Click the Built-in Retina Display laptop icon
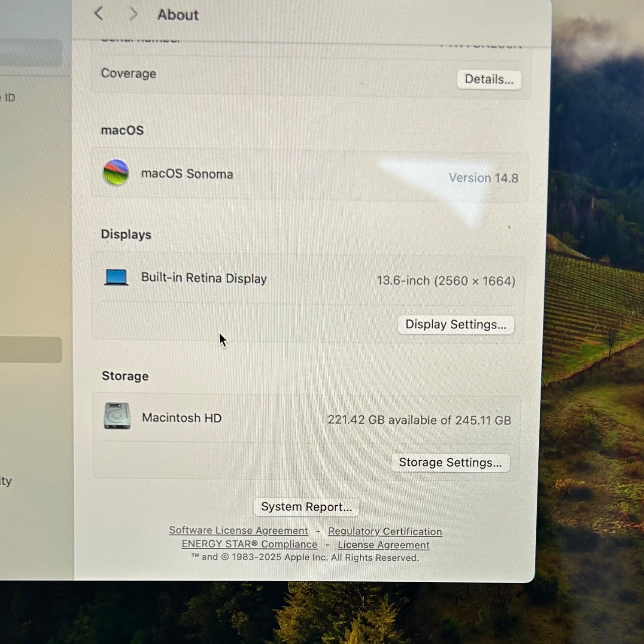Viewport: 644px width, 644px height. pos(116,277)
